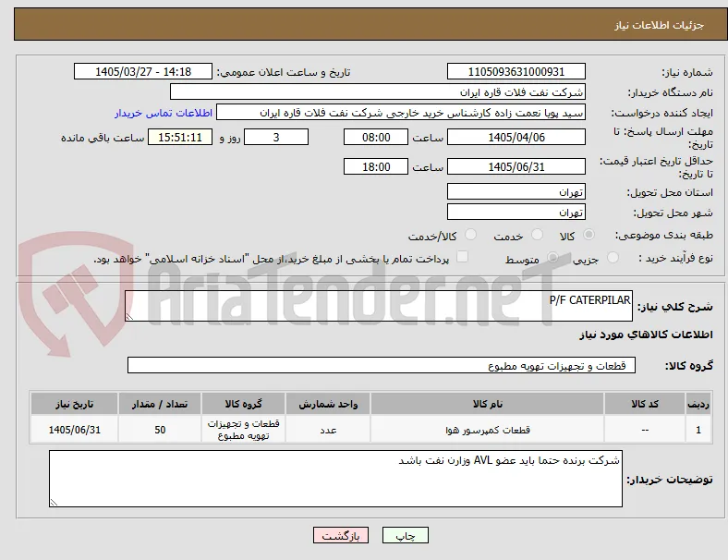
Task: Click the unit cell عدد
Action: click(328, 430)
